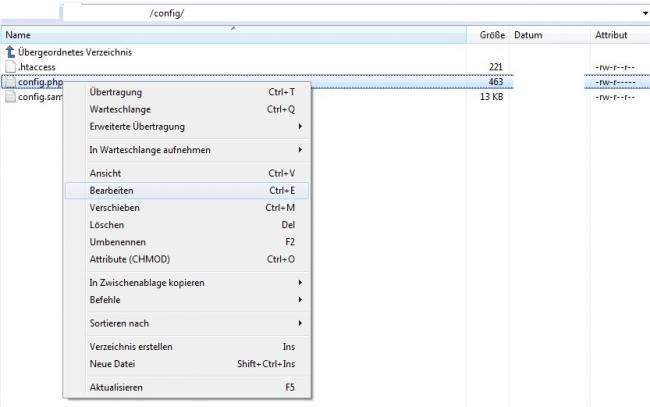This screenshot has width=650, height=407.
Task: Expand Befehle submenu arrow
Action: pos(300,299)
